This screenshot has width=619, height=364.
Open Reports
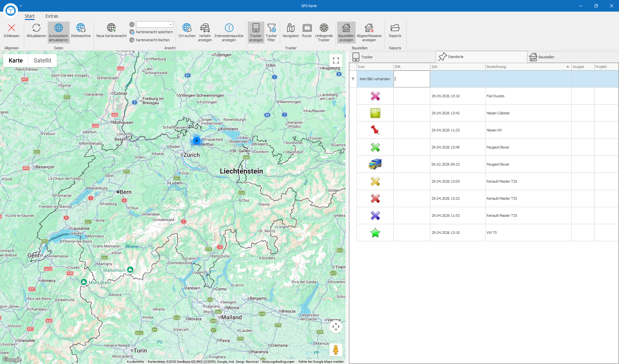click(x=395, y=31)
